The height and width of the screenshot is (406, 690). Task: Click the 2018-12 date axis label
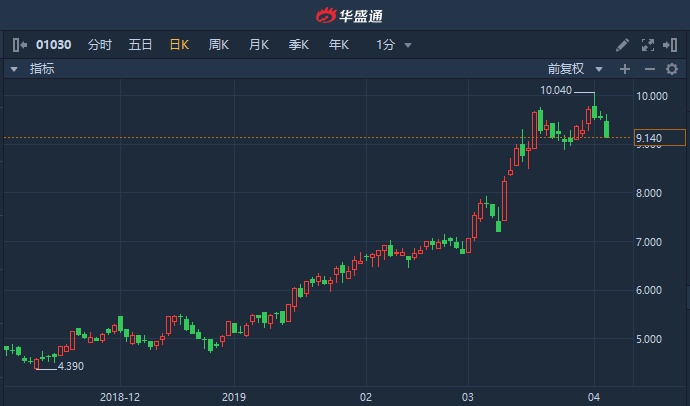[120, 397]
